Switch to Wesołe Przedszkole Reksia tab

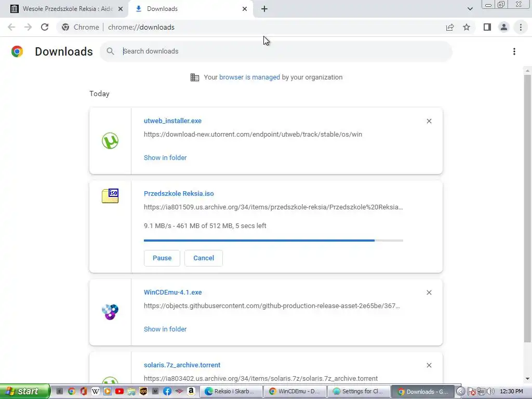click(64, 9)
